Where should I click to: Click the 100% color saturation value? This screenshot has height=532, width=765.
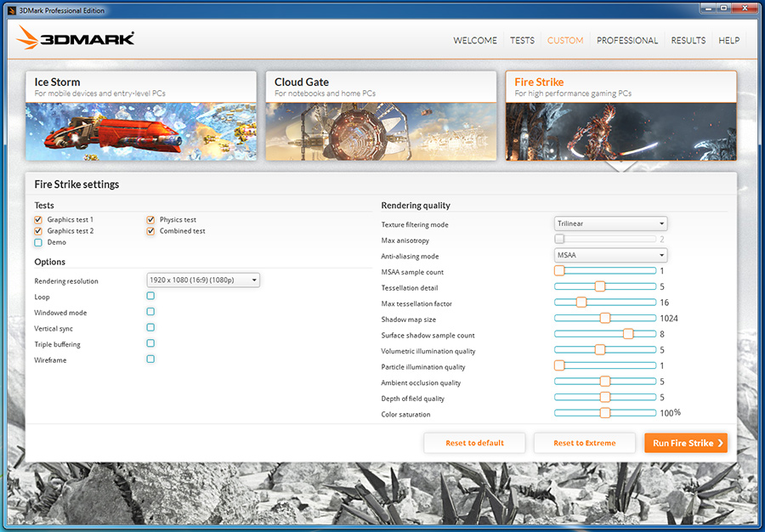click(671, 413)
